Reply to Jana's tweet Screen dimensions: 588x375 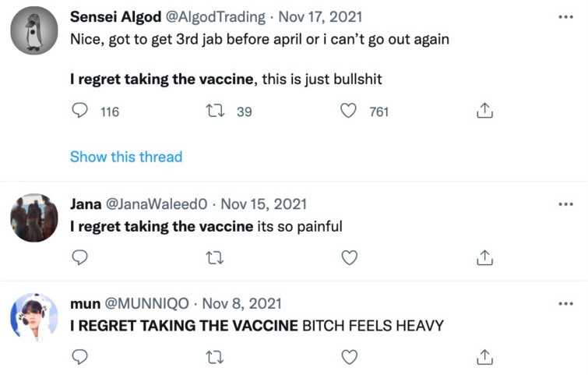click(79, 257)
